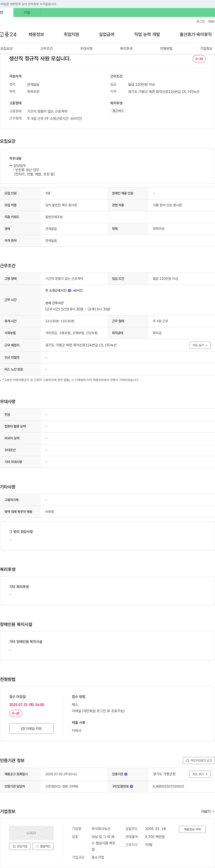Click the 이메일 지원 button
The image size is (215, 868).
coord(31,729)
